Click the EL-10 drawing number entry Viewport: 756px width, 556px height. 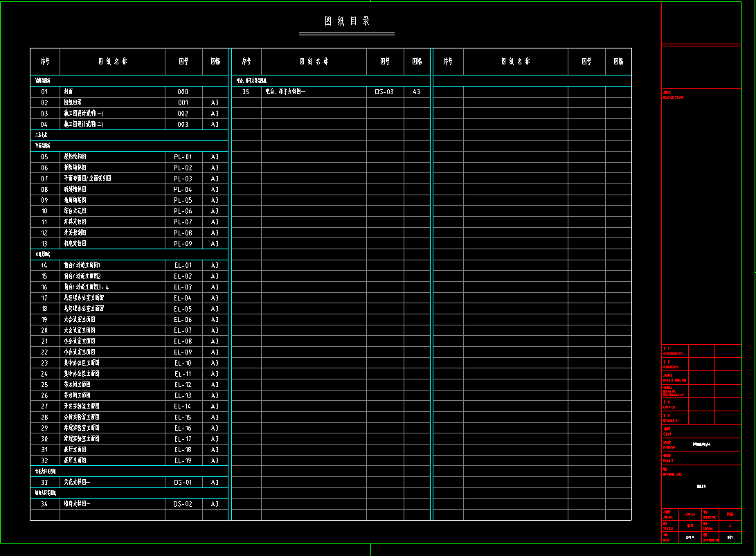tap(183, 363)
